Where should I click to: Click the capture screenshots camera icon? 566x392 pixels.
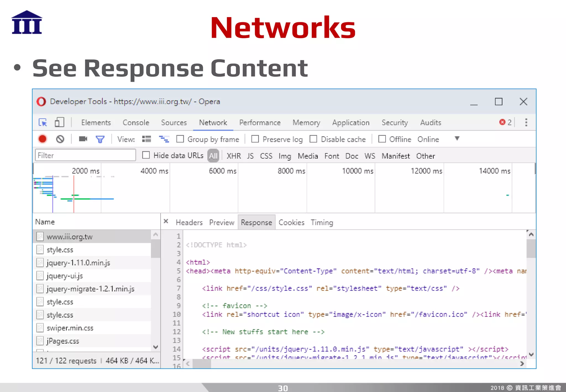(x=83, y=139)
